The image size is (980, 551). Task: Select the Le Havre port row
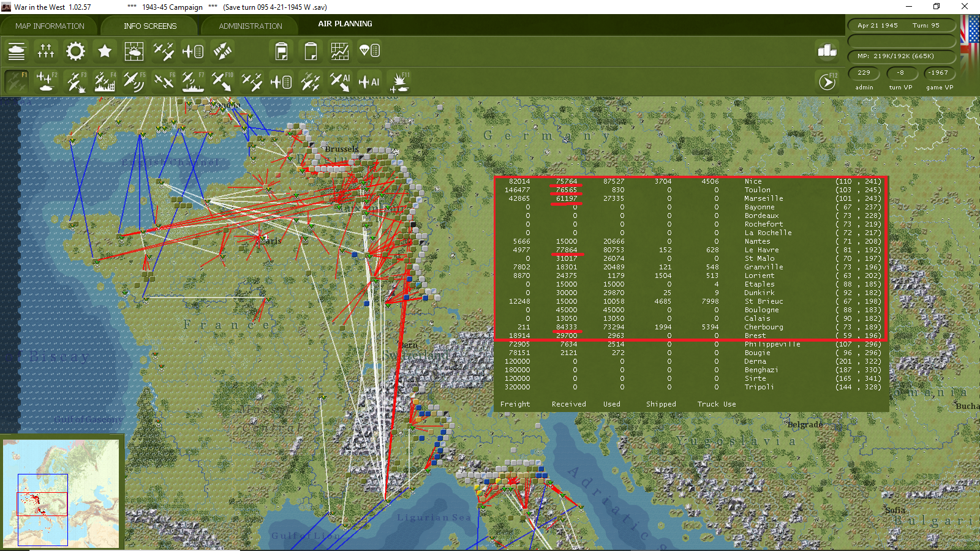691,250
